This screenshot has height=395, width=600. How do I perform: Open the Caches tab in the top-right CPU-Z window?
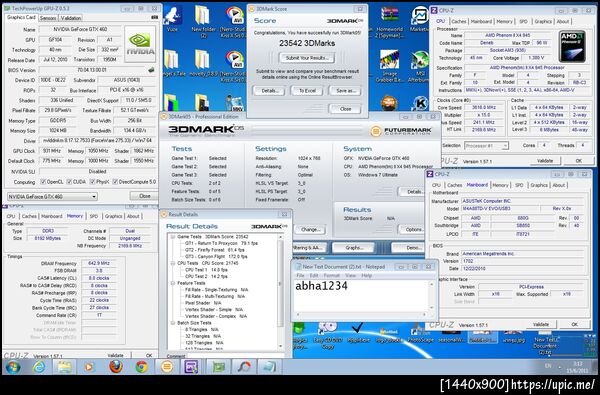(458, 21)
